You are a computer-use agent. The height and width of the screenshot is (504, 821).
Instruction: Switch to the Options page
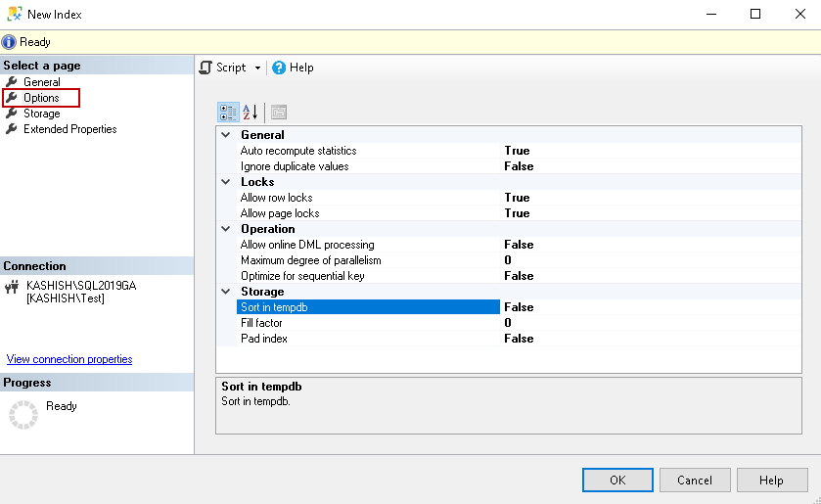pyautogui.click(x=41, y=98)
